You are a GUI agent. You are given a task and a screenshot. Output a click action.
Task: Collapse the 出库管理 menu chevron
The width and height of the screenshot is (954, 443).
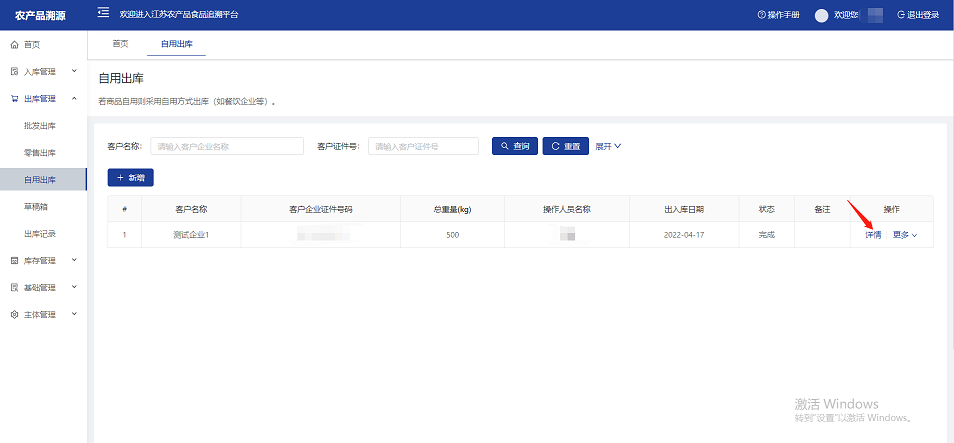click(x=74, y=98)
